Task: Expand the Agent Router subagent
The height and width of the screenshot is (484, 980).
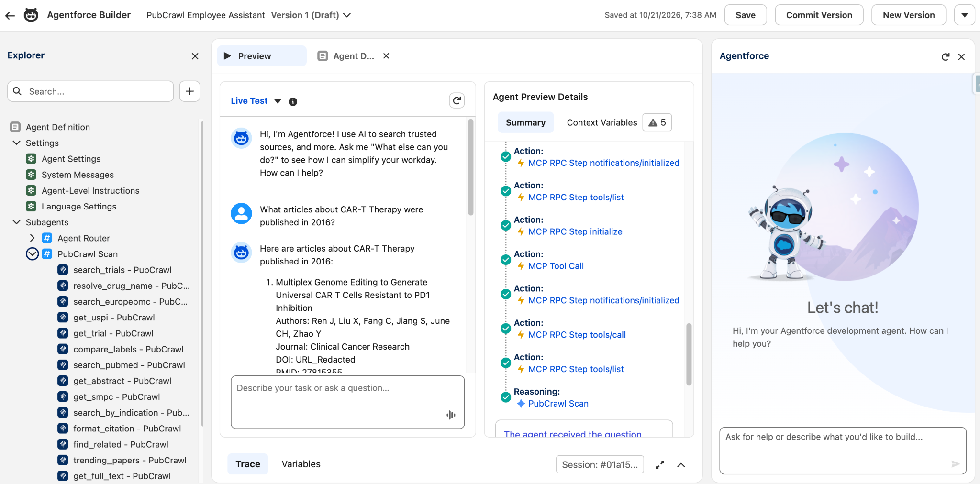Action: click(x=32, y=238)
